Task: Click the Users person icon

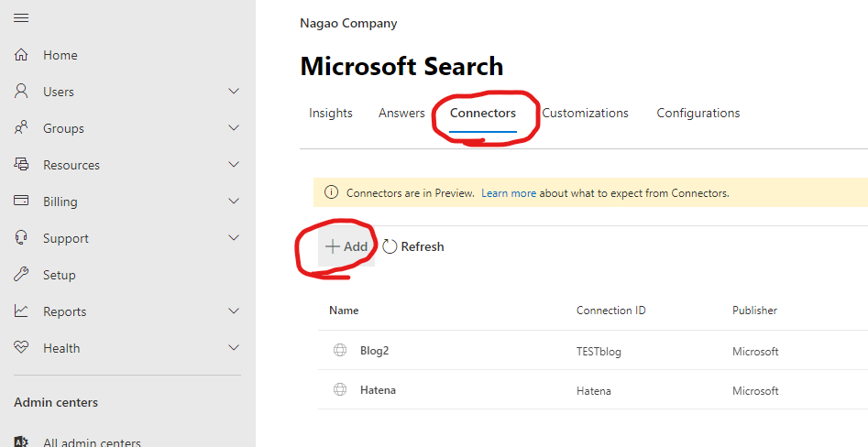Action: [x=21, y=92]
